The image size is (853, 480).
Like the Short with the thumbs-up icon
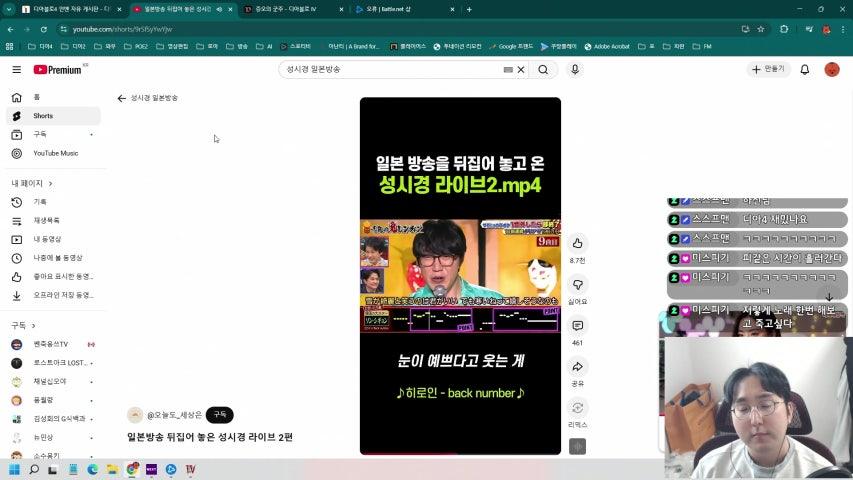(577, 244)
